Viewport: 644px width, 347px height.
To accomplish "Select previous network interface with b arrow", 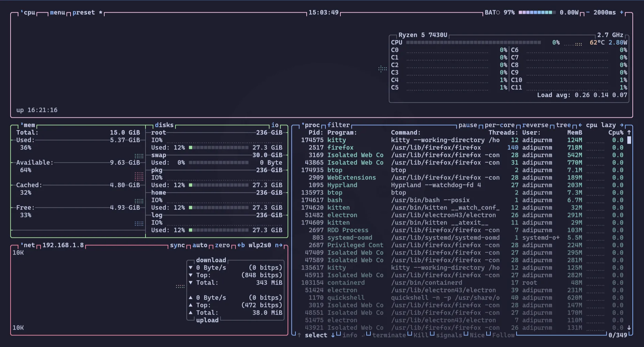I will (x=241, y=245).
